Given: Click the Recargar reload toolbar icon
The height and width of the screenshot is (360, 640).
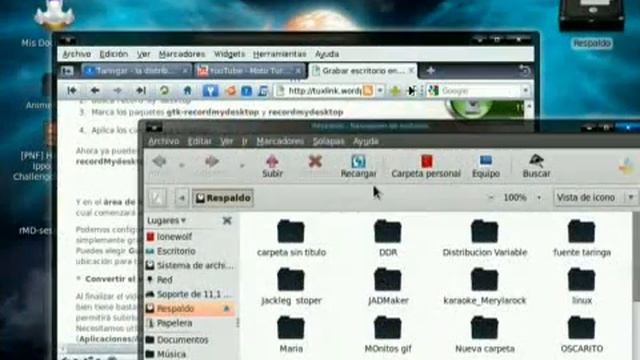Looking at the screenshot, I should coord(358,166).
